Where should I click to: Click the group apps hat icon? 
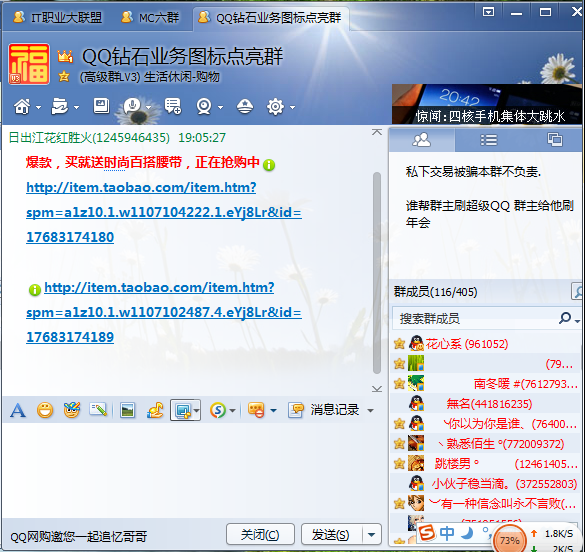pos(245,107)
